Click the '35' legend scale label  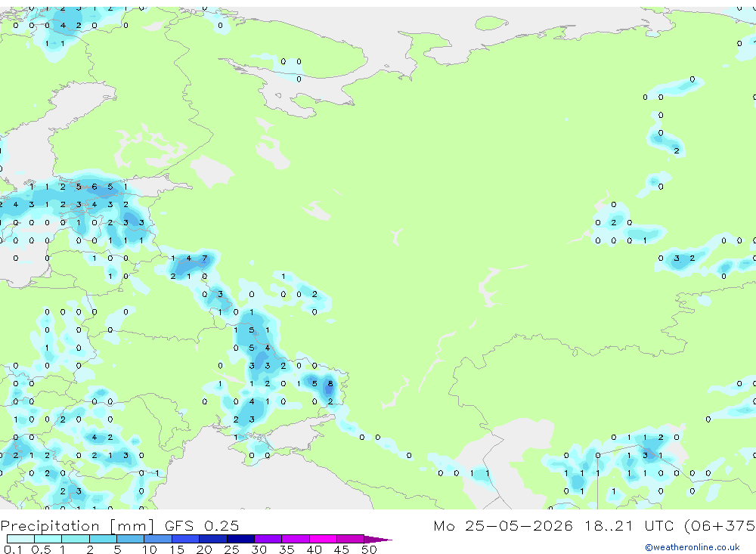click(287, 549)
